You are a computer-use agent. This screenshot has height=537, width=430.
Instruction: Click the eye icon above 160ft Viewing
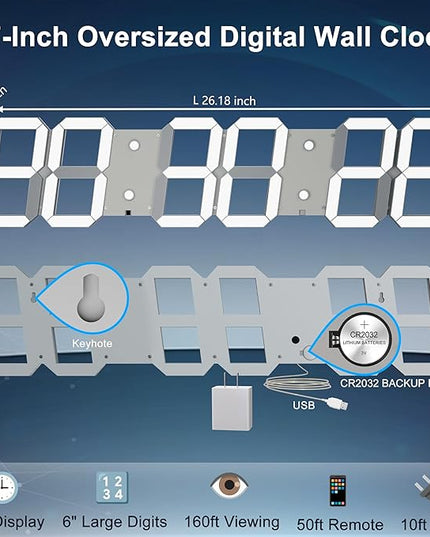(229, 485)
